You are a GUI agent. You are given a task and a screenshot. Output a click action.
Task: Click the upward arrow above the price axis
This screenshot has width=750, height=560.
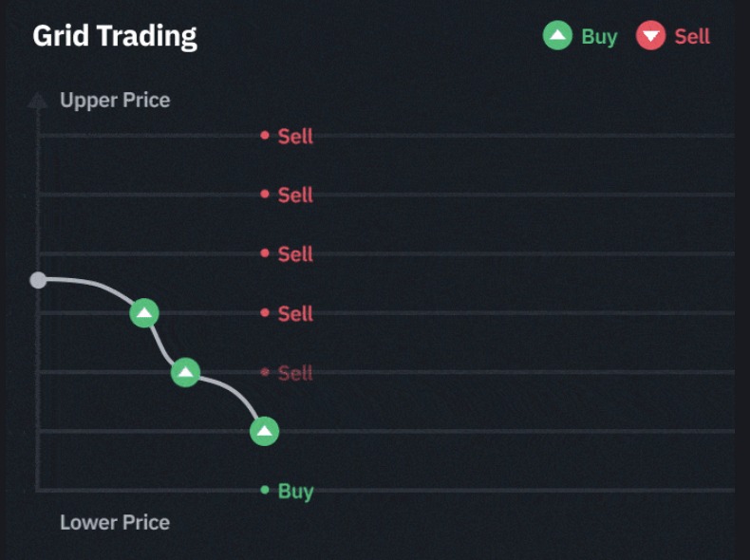tap(38, 100)
